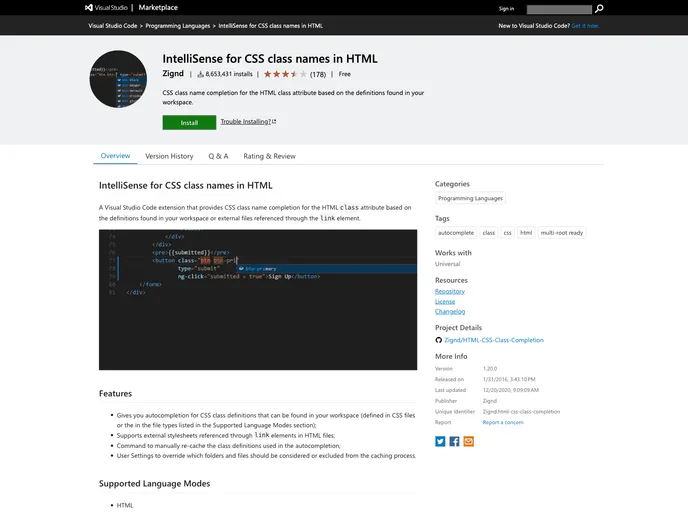The image size is (688, 512).
Task: Click the Universal text under Works with
Action: pyautogui.click(x=448, y=264)
